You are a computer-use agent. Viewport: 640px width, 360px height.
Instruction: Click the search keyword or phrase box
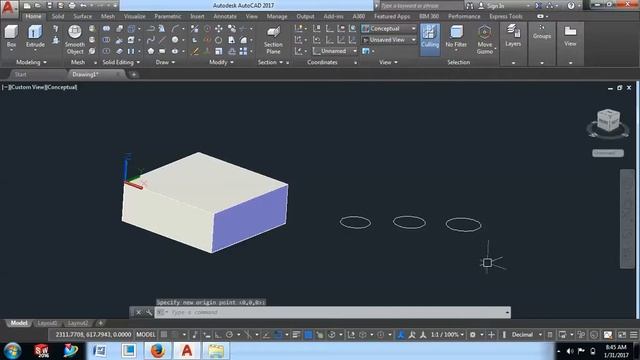422,6
